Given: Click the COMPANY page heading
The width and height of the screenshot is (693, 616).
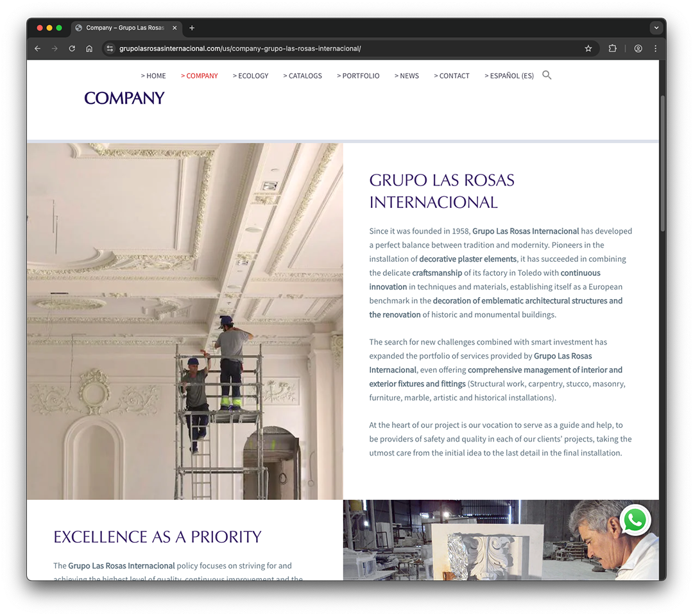Looking at the screenshot, I should (x=124, y=98).
